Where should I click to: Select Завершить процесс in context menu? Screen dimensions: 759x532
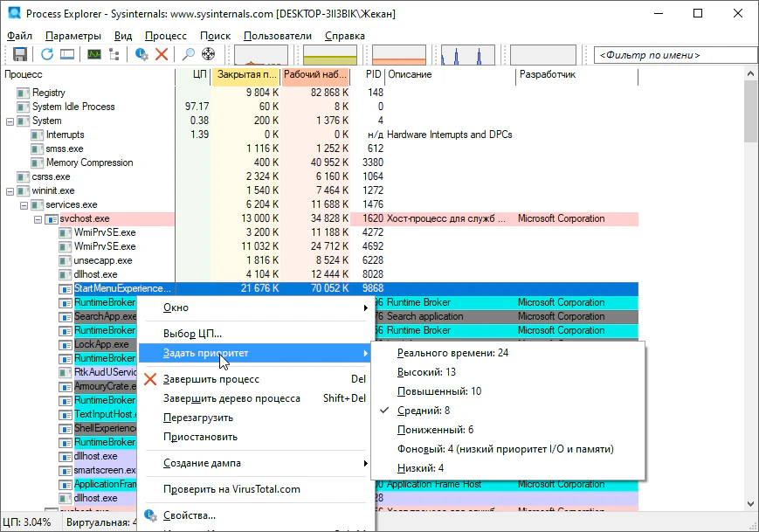[x=211, y=379]
